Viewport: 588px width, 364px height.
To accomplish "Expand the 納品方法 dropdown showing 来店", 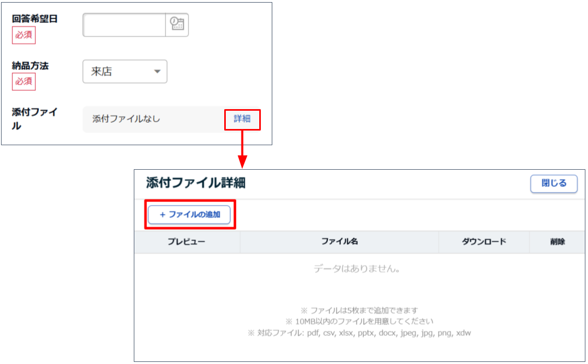I will [x=125, y=72].
